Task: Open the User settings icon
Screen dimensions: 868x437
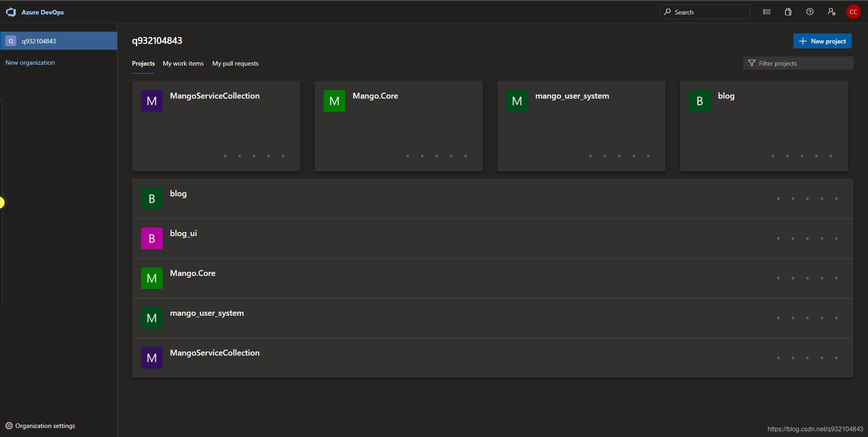Action: [832, 12]
